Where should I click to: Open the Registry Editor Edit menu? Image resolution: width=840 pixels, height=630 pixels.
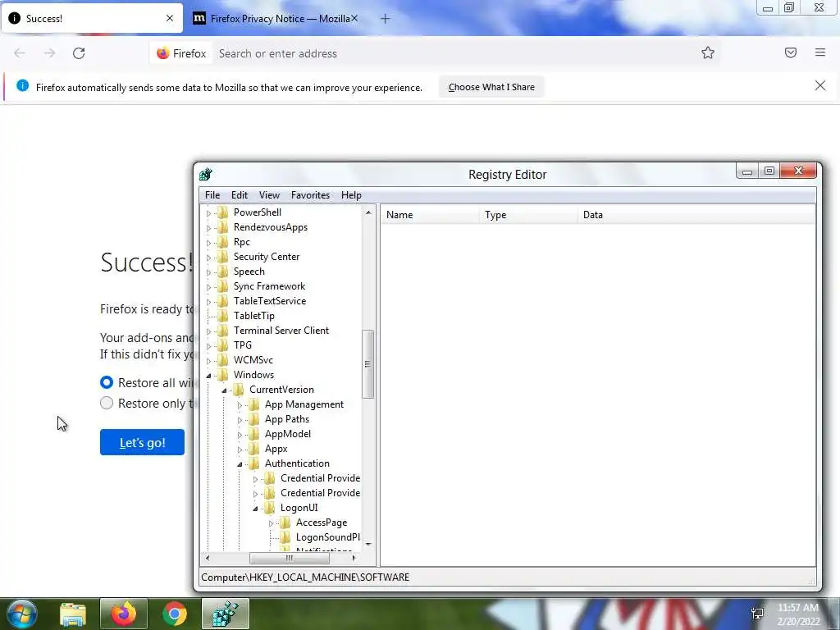[240, 195]
